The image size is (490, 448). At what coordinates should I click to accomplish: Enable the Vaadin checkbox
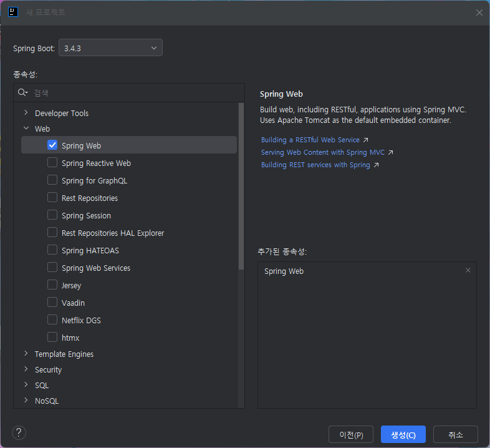pyautogui.click(x=52, y=302)
